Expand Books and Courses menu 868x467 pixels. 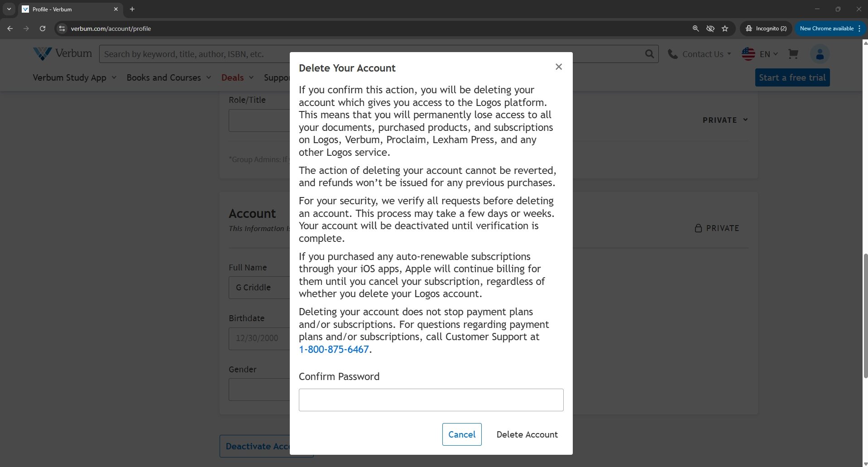(169, 77)
